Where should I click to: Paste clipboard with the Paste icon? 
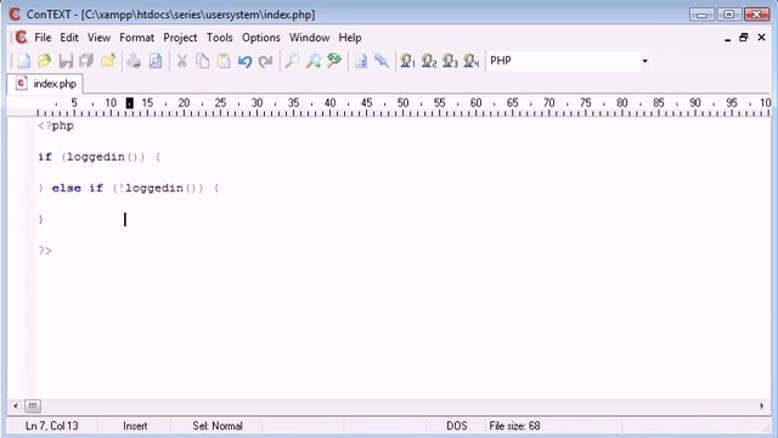(224, 61)
